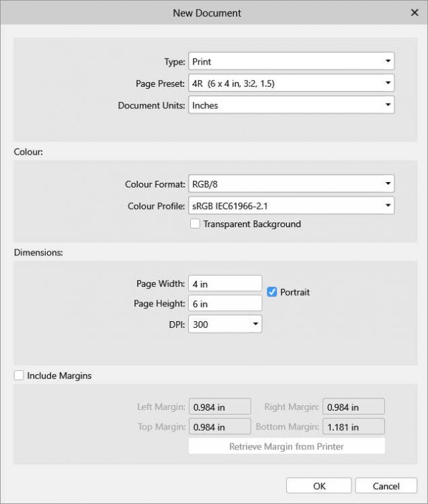
Task: Open the Colour Profile dropdown
Action: tap(291, 206)
